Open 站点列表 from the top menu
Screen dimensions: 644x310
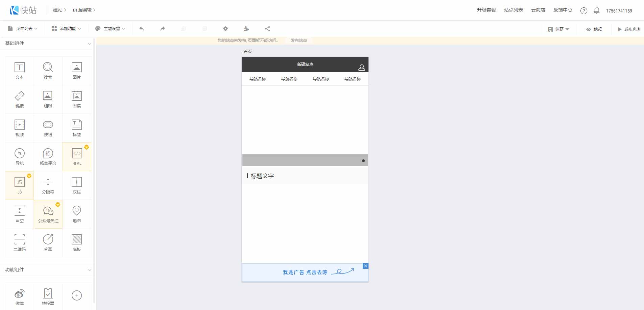pos(512,10)
